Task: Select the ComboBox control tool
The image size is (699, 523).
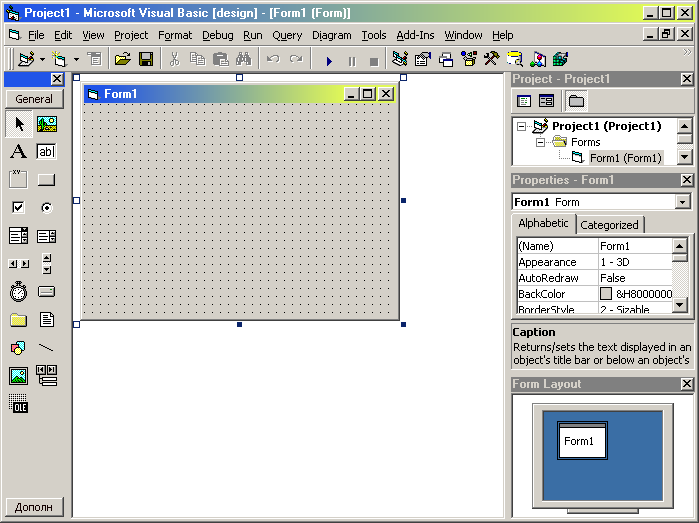Action: [18, 235]
